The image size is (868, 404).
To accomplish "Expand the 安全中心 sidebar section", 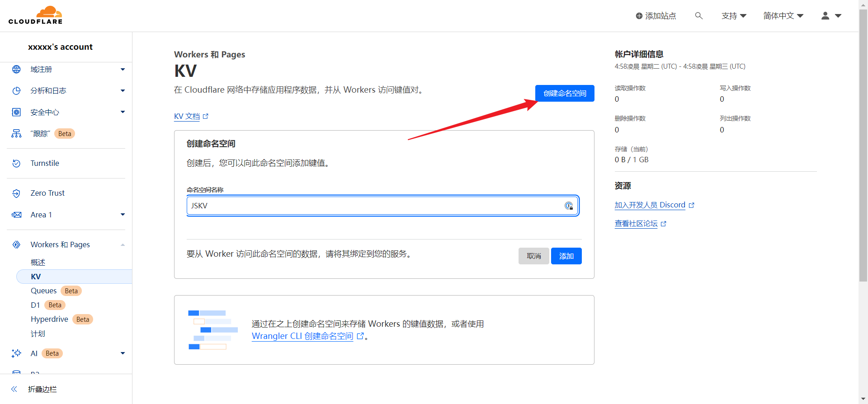I will click(123, 112).
